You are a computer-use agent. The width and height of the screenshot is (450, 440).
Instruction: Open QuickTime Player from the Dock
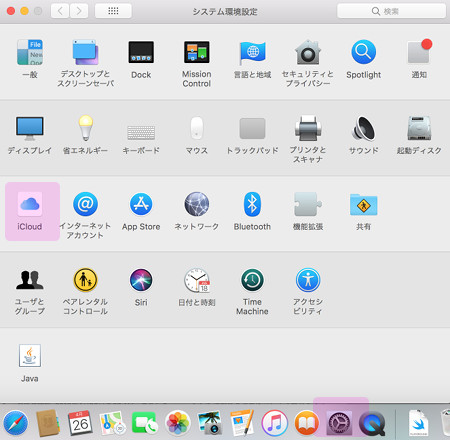372,424
